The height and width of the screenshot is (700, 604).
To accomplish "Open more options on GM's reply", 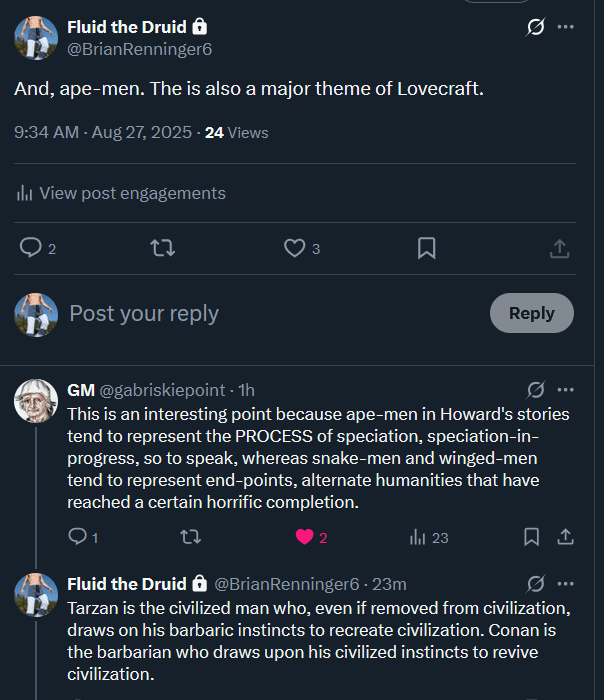I will click(566, 389).
